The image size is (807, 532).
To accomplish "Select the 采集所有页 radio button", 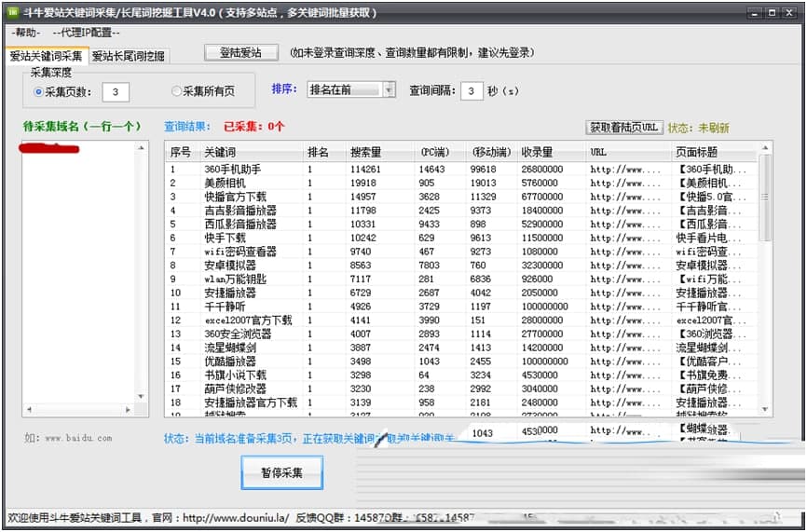I will [x=176, y=91].
